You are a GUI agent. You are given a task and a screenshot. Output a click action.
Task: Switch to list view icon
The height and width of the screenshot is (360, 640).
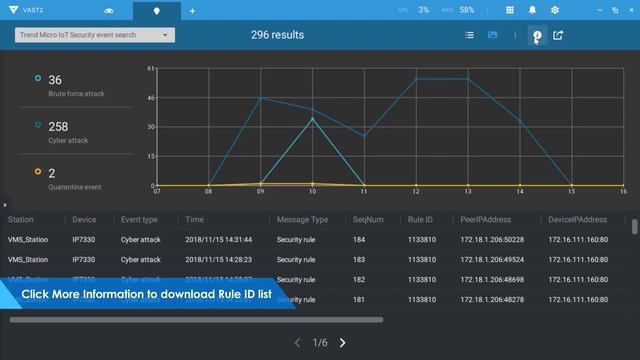click(469, 35)
